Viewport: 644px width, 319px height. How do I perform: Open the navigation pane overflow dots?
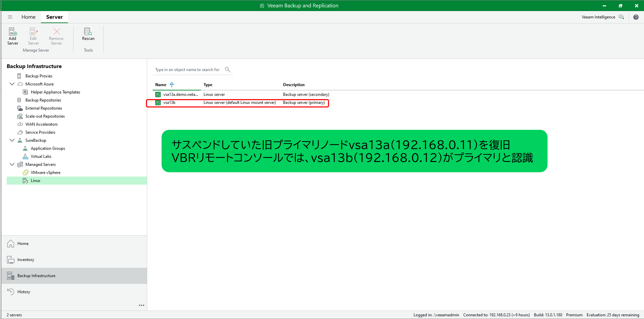click(141, 305)
